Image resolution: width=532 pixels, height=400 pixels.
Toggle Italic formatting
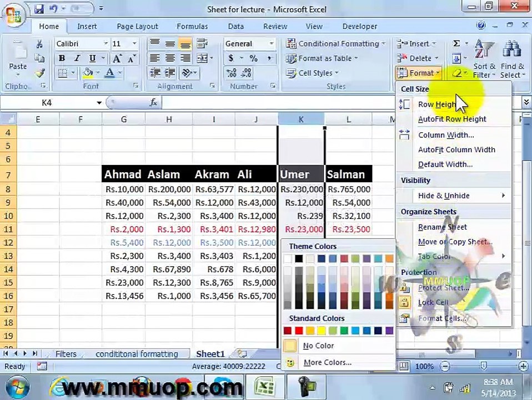[x=77, y=58]
